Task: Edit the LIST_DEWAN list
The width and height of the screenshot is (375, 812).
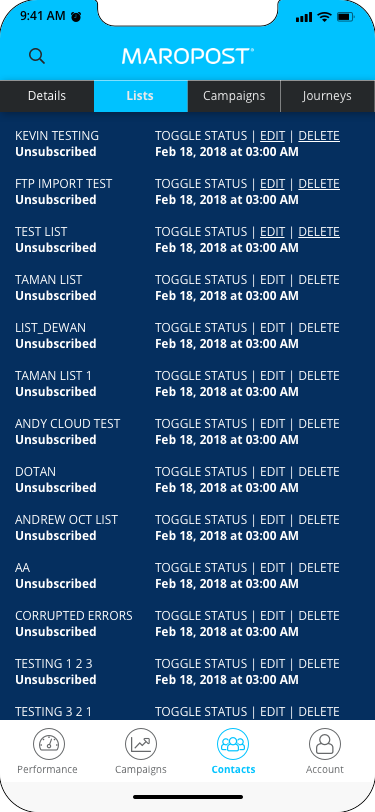Action: click(272, 327)
